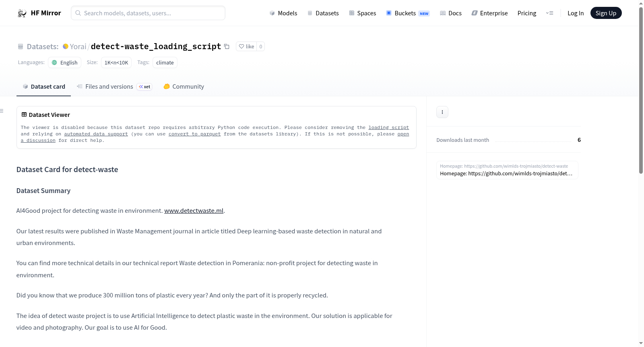Go to Spaces
The image size is (644, 347).
click(x=363, y=13)
